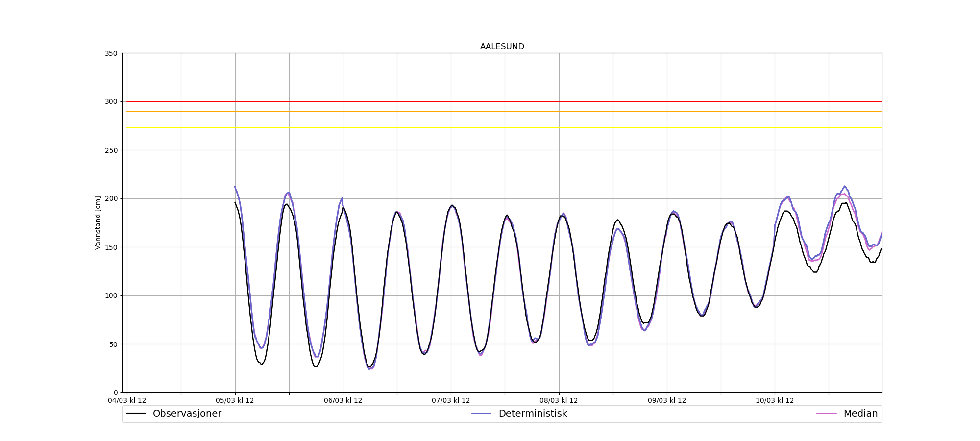Screen dimensions: 980x441
Task: Select the Deterministisk legend label
Action: 533,414
